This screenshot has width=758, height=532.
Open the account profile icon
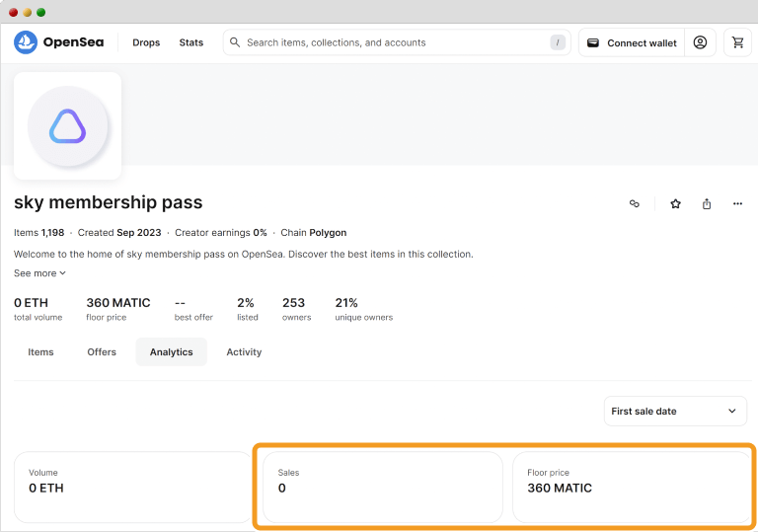[x=700, y=42]
